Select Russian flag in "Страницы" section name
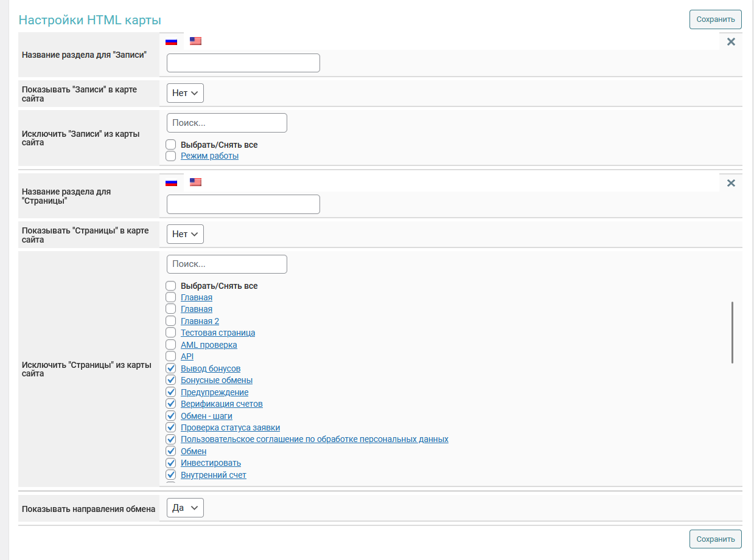754x560 pixels. [x=171, y=182]
